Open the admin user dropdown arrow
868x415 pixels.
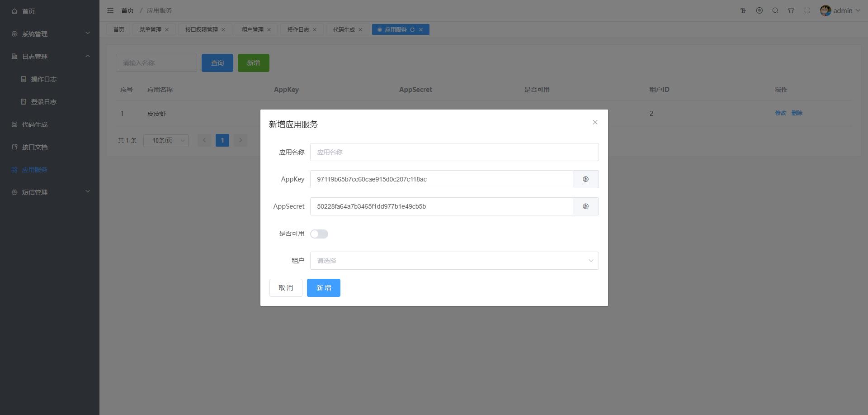point(858,10)
